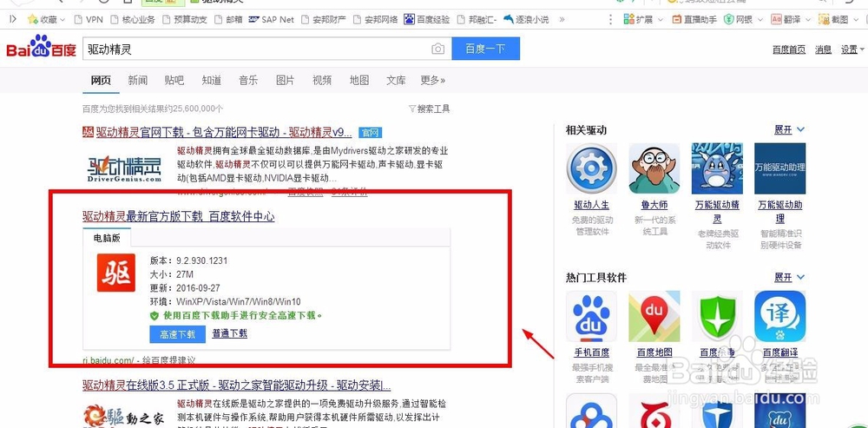The image size is (868, 428).
Task: Open the 安邦财产 bookmark
Action: pyautogui.click(x=323, y=19)
